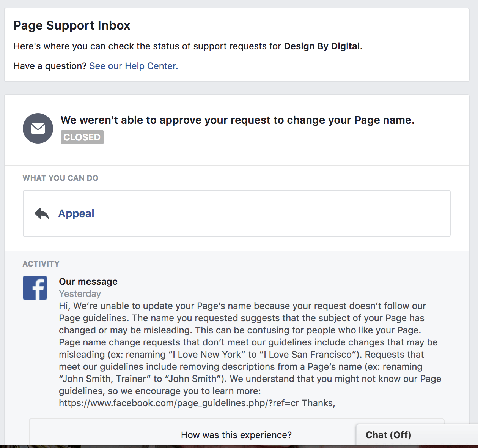Open the See our Help Center link
This screenshot has height=448, width=478.
(x=134, y=66)
